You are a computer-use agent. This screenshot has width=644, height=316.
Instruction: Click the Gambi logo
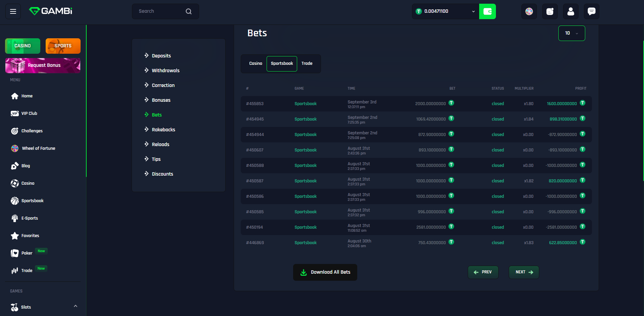click(51, 11)
